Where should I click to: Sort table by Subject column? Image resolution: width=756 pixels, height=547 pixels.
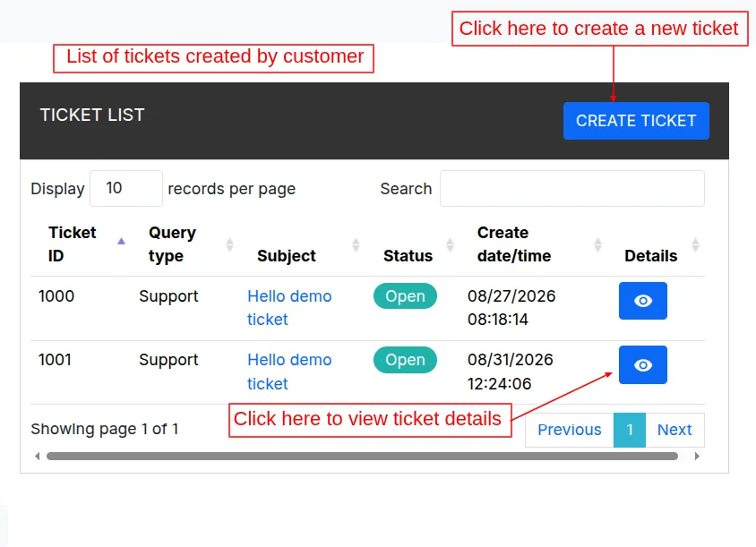303,244
